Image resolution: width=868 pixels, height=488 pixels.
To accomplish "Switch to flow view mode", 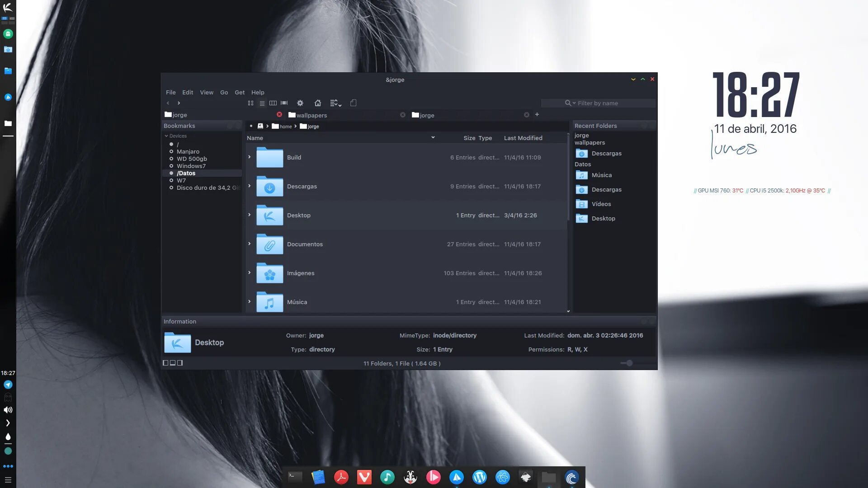I will (284, 103).
